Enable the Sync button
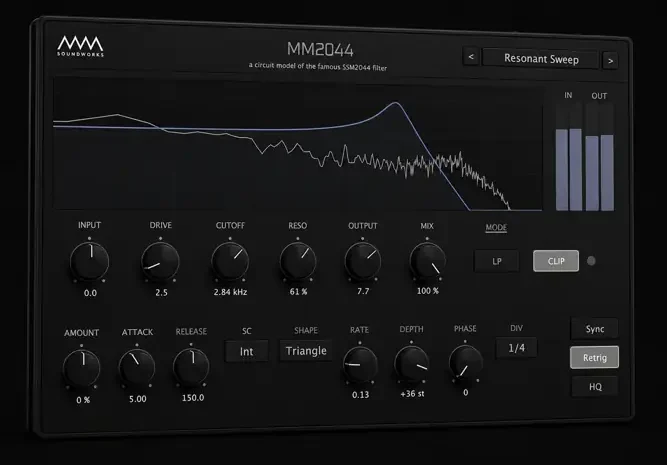667x465 pixels. tap(594, 328)
